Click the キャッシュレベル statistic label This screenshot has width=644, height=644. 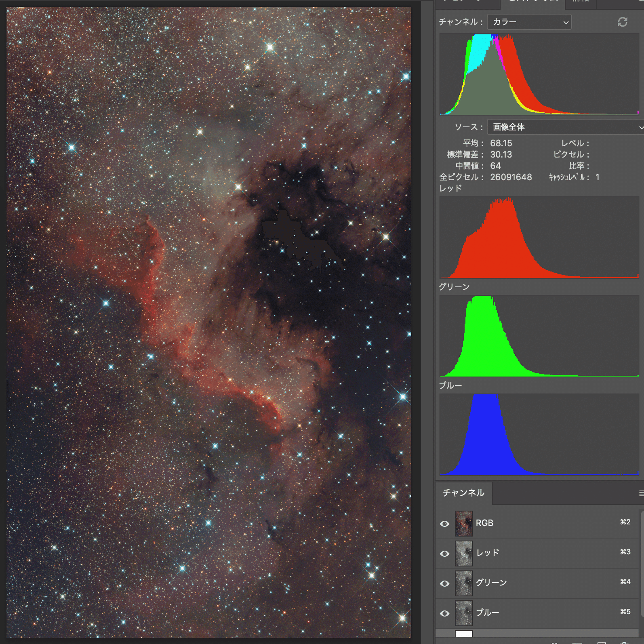coord(569,177)
